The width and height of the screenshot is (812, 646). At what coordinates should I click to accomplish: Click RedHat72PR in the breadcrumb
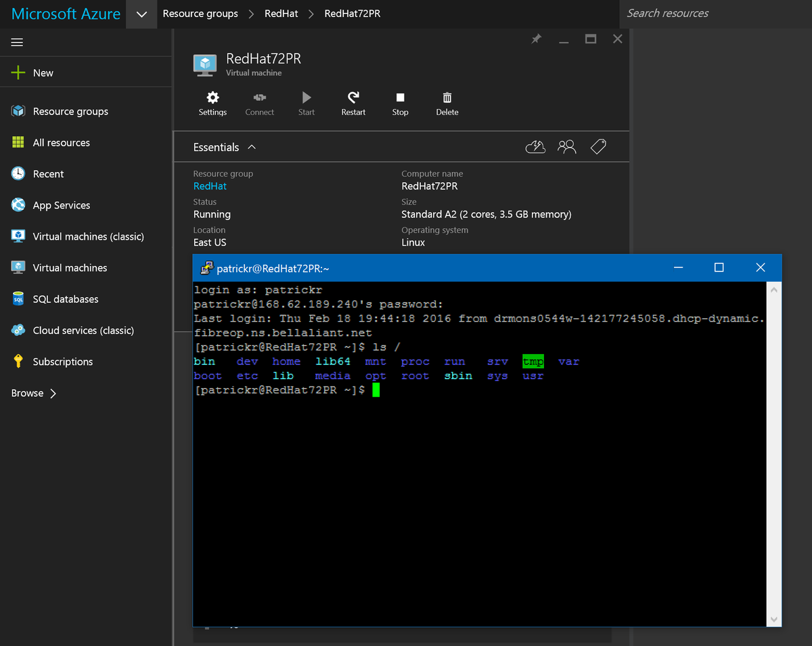352,14
